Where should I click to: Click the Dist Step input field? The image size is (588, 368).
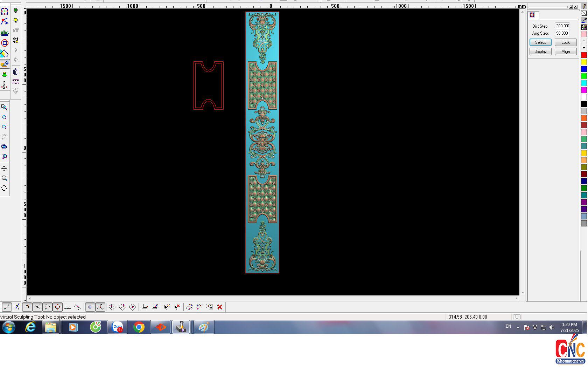tap(562, 26)
